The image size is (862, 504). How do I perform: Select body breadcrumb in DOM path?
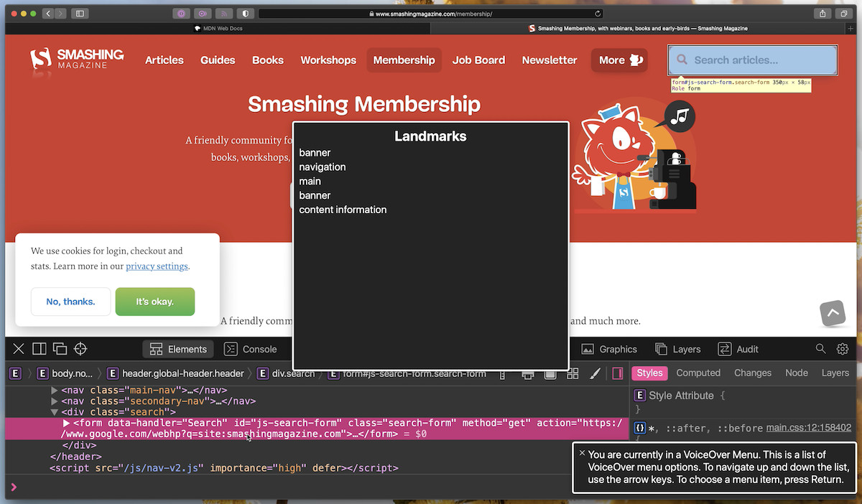(x=65, y=373)
